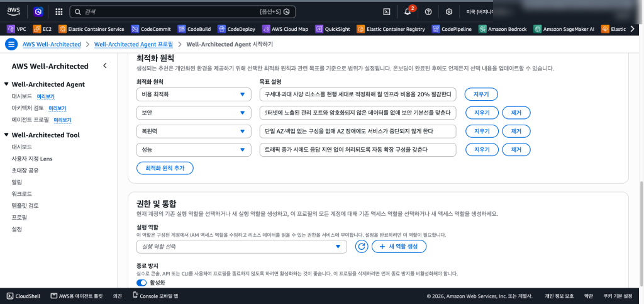644x304 pixels.
Task: Open 쿠키 기본 설정 in footer
Action: click(618, 296)
